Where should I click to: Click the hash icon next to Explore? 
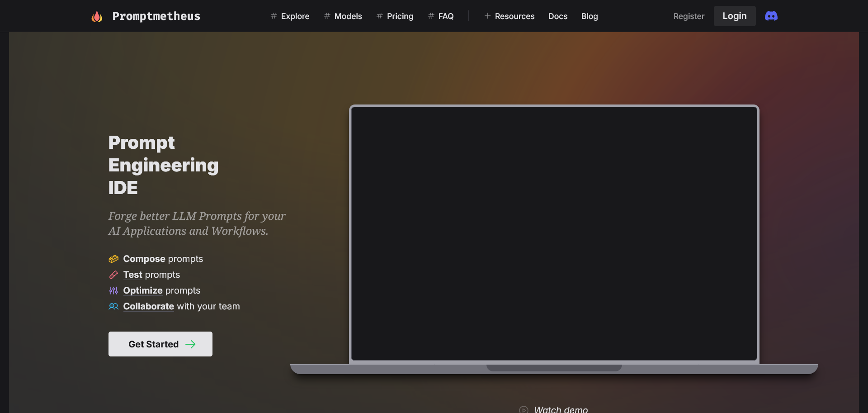[274, 16]
